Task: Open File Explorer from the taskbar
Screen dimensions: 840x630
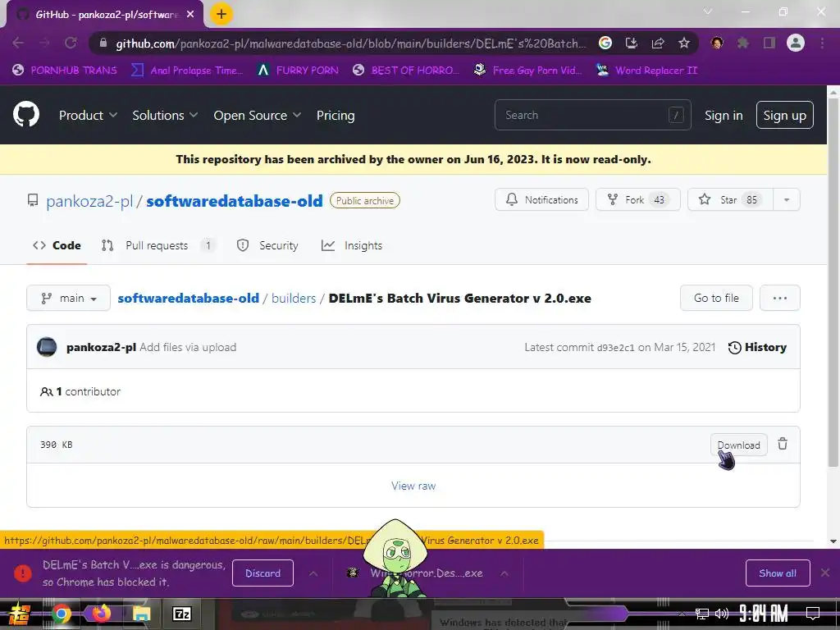Action: [141, 614]
